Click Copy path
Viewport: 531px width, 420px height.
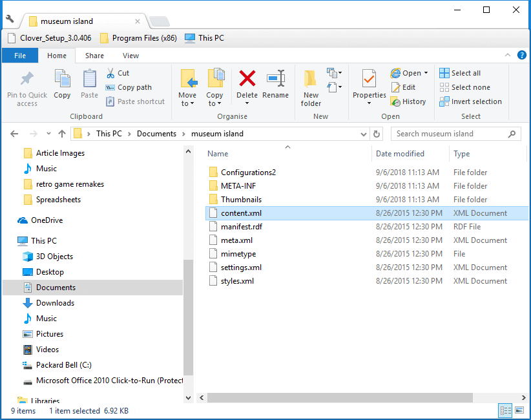(x=129, y=87)
